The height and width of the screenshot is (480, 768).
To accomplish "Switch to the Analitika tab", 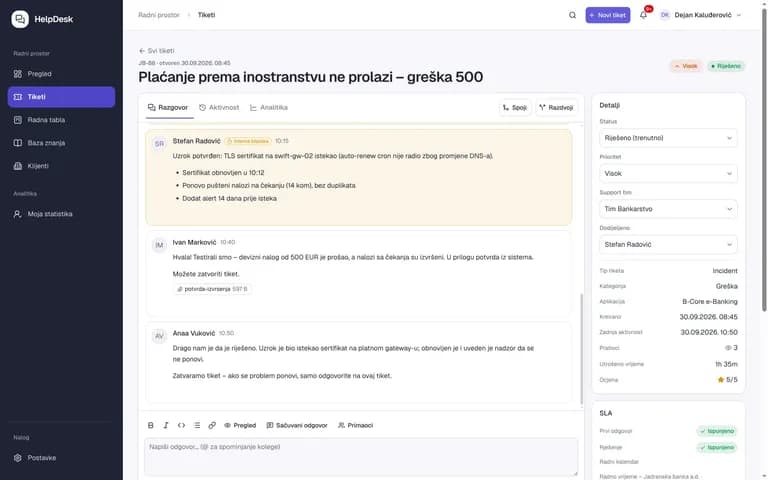I will click(269, 107).
